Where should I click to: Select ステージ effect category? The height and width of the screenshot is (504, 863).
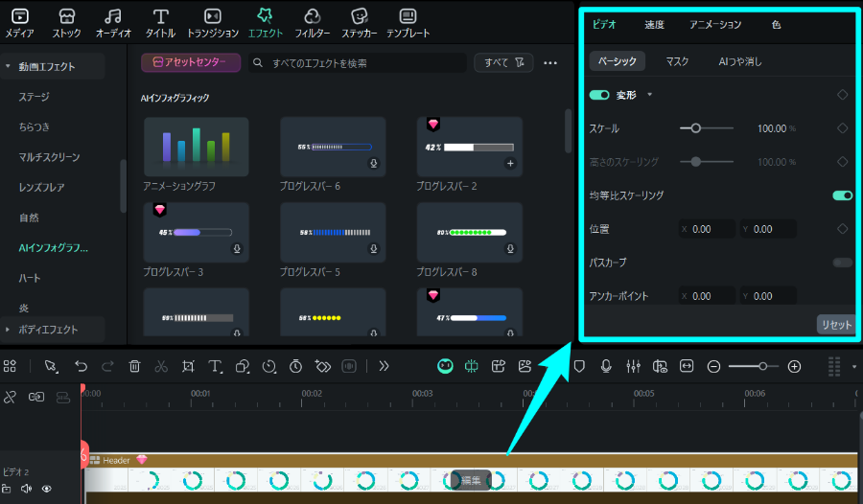[35, 97]
